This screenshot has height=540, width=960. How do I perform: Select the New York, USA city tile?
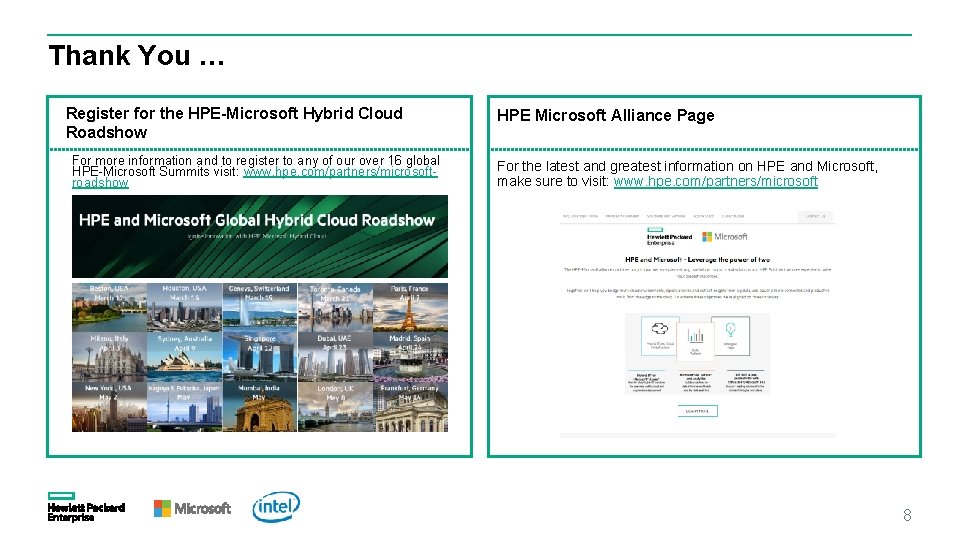(x=109, y=407)
